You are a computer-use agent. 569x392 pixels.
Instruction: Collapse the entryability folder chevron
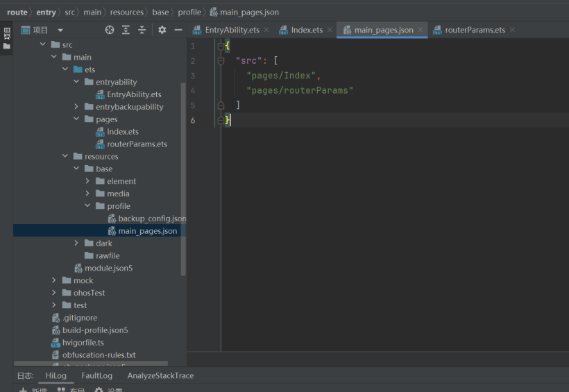coord(76,81)
